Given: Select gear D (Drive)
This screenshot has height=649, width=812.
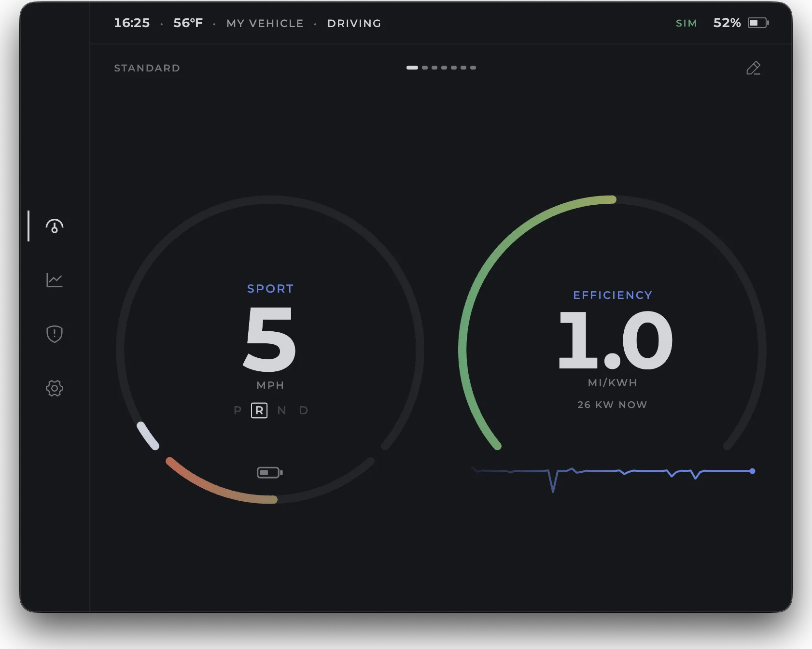Looking at the screenshot, I should tap(303, 410).
